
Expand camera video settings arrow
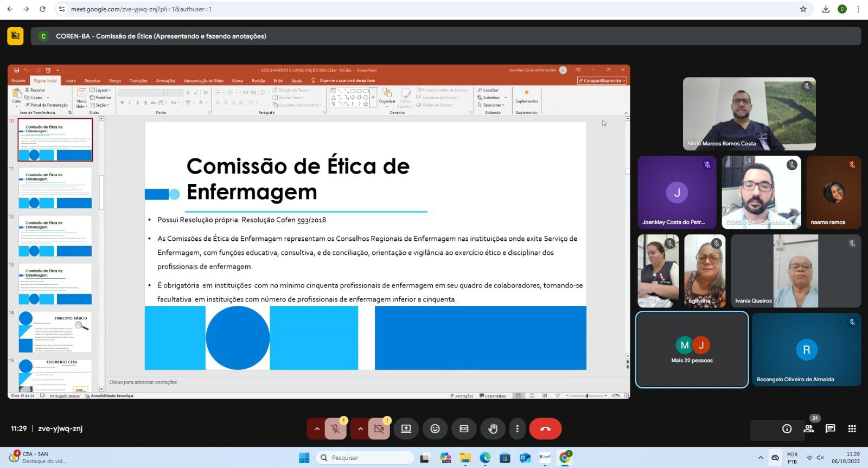[x=360, y=429]
